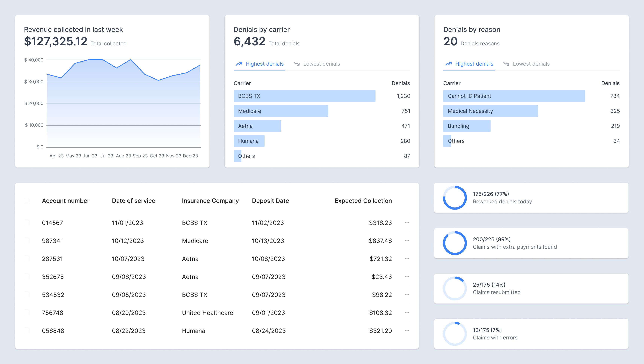Sort by Expected Collection column header
Image resolution: width=644 pixels, height=364 pixels.
[363, 201]
